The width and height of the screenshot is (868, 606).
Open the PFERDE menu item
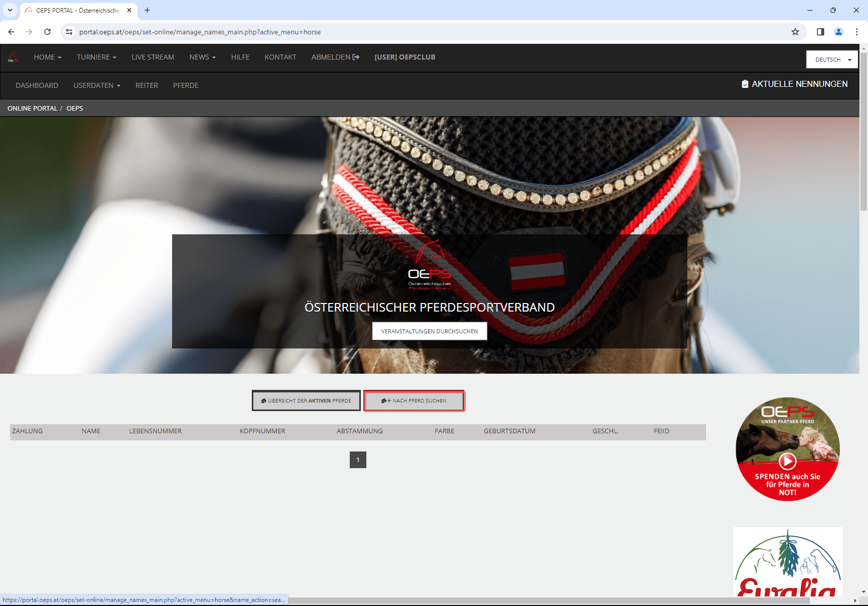186,85
